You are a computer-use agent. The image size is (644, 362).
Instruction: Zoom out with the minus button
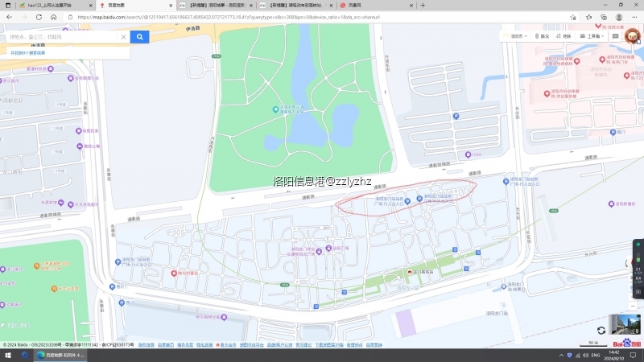point(633,306)
